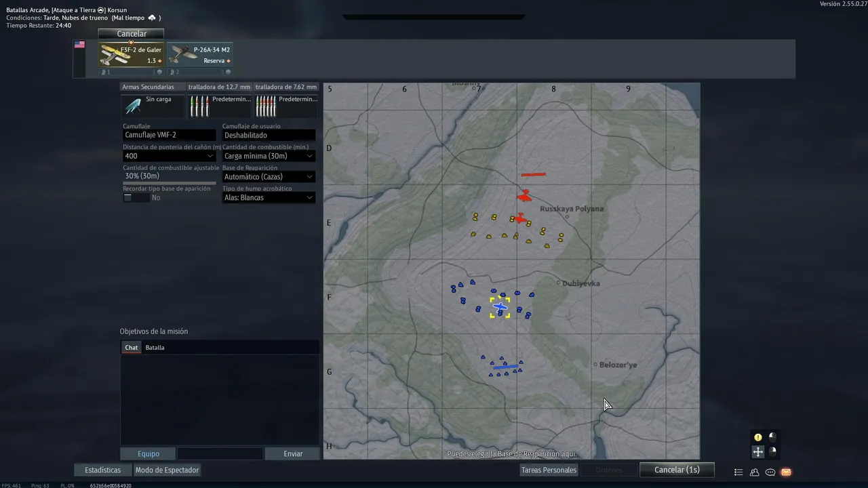Enter Modo de Espectador

tap(167, 470)
